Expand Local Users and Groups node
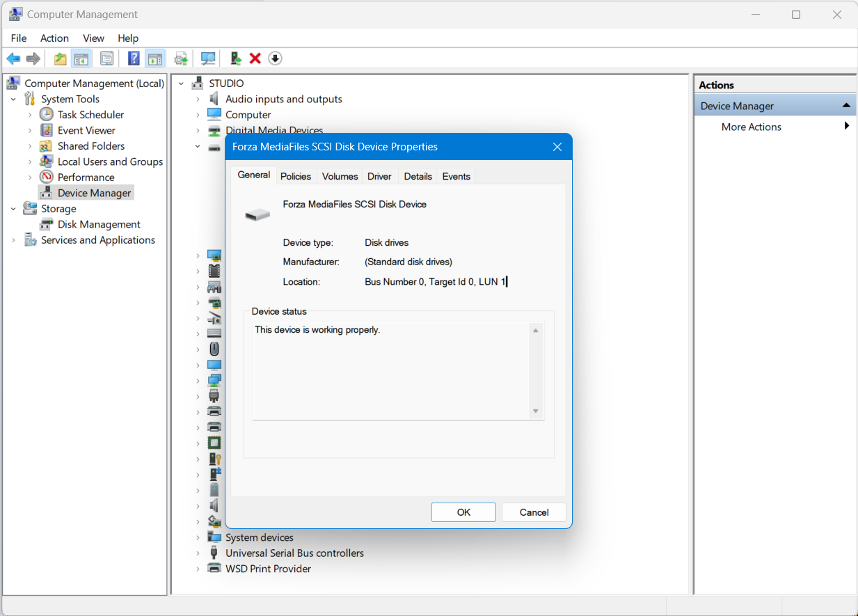Screen dimensions: 858x616 30,161
